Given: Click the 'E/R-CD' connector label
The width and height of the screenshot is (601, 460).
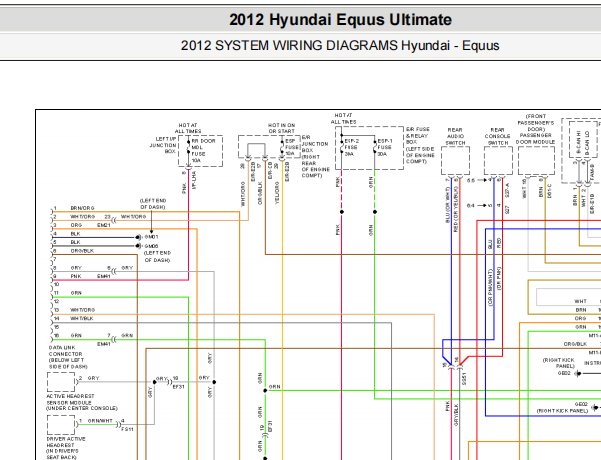Looking at the screenshot, I should (270, 171).
